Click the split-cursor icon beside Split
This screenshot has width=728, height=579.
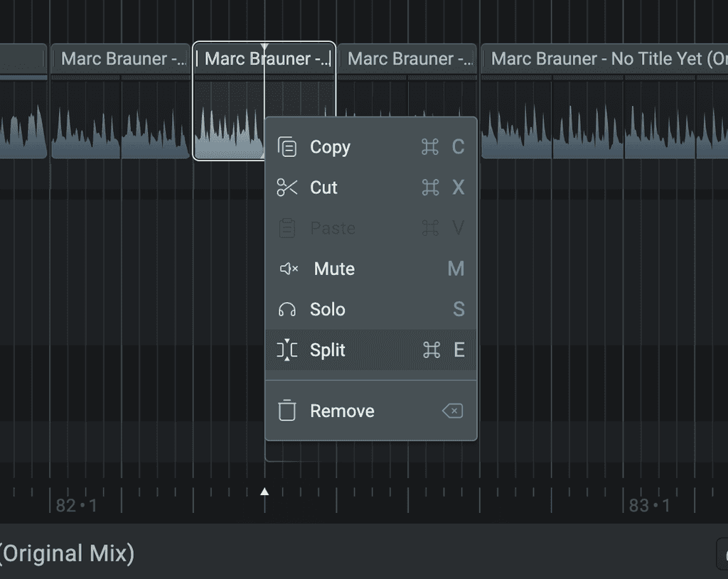click(288, 350)
